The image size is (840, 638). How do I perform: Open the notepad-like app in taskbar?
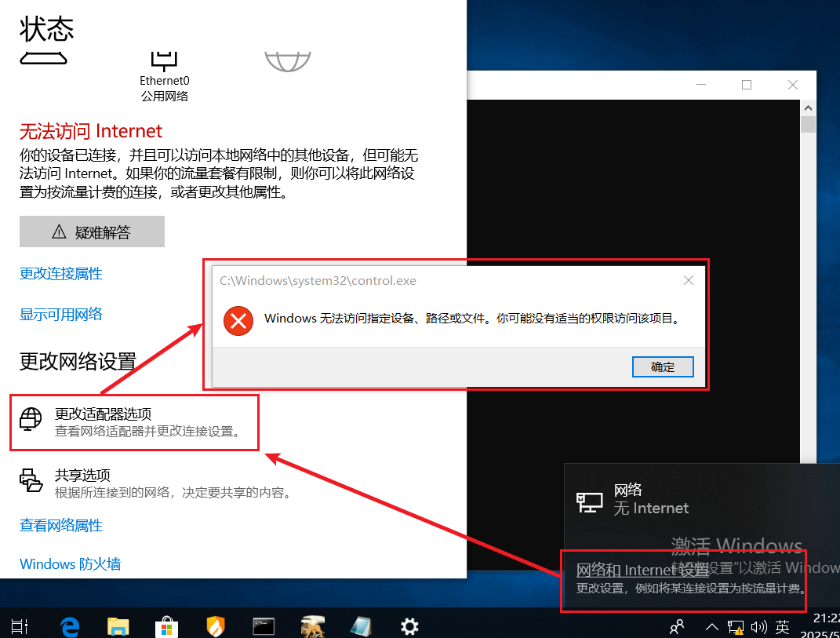[x=361, y=625]
